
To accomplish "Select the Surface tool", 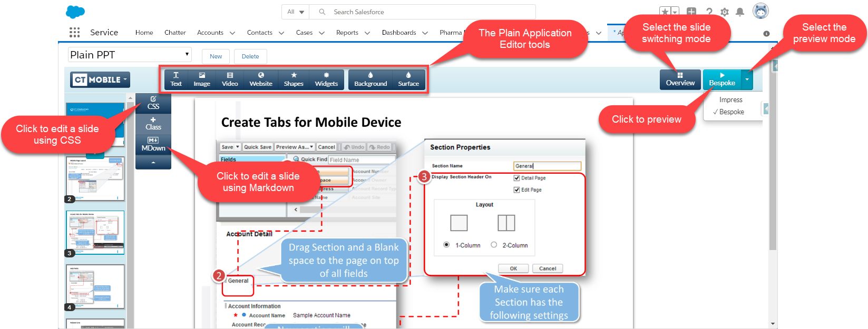I will pos(408,79).
